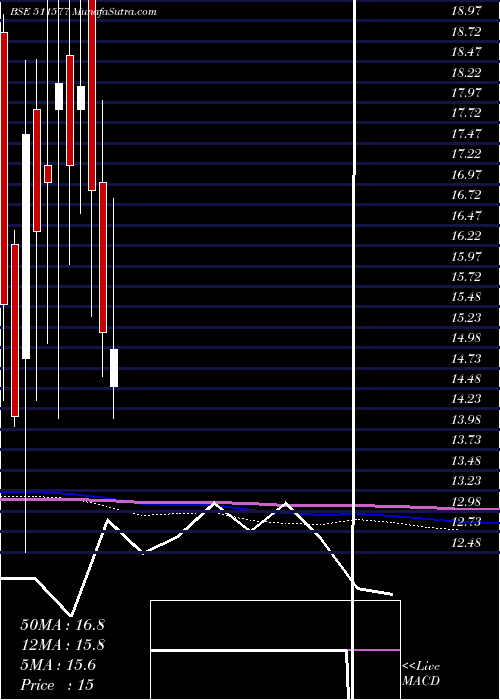500x700 pixels.
Task: Select the 18.72 price level label
Action: pyautogui.click(x=466, y=31)
